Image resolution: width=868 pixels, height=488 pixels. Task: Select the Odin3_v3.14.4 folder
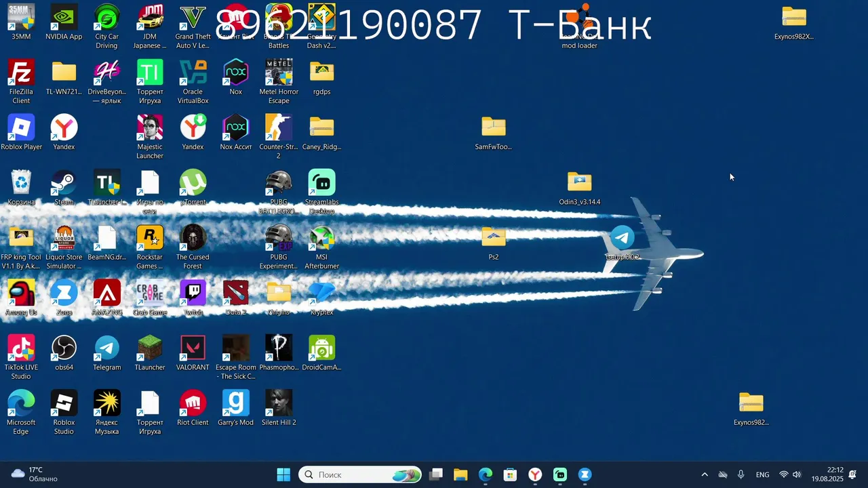click(x=579, y=182)
